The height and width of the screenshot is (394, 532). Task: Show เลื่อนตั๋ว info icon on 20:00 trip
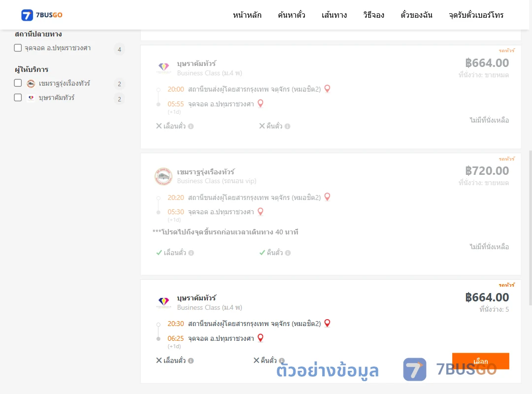[x=191, y=126]
